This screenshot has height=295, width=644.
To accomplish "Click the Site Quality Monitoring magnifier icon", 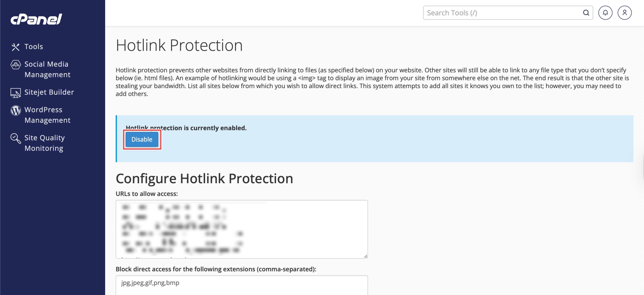I will (16, 138).
